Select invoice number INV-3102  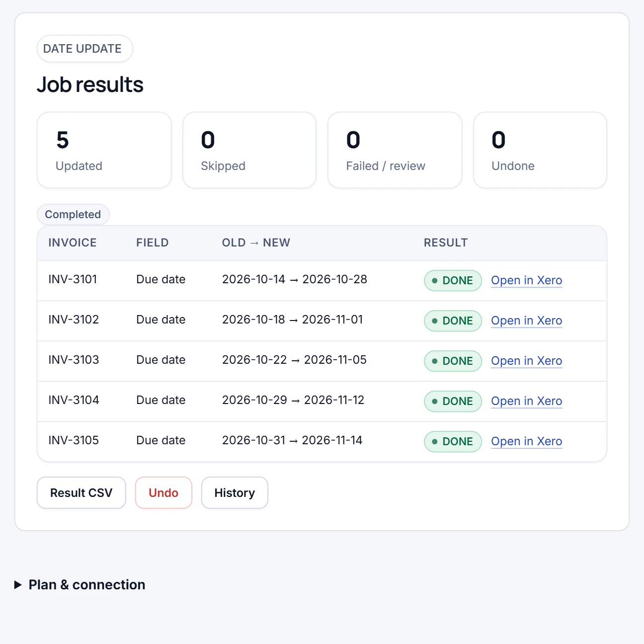(74, 320)
